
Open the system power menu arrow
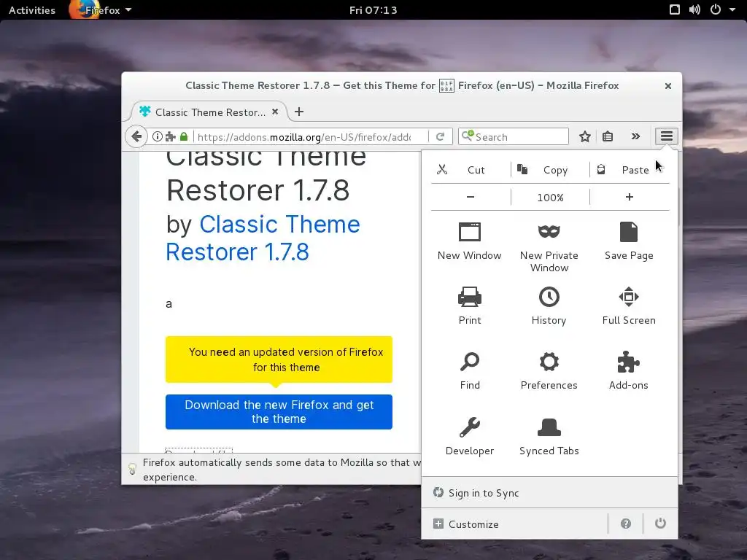coord(732,10)
